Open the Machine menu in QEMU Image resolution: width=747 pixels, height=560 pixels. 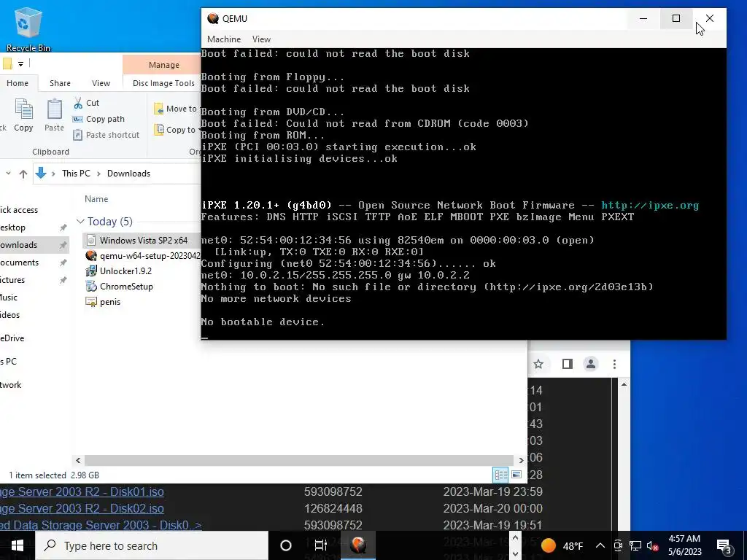coord(224,39)
